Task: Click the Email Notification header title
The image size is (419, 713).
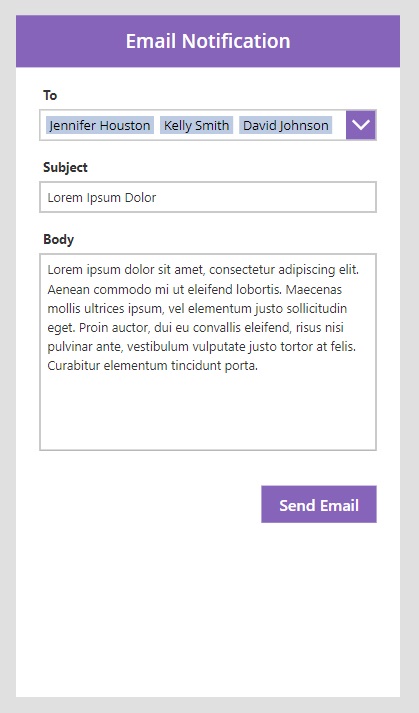Action: pos(208,41)
